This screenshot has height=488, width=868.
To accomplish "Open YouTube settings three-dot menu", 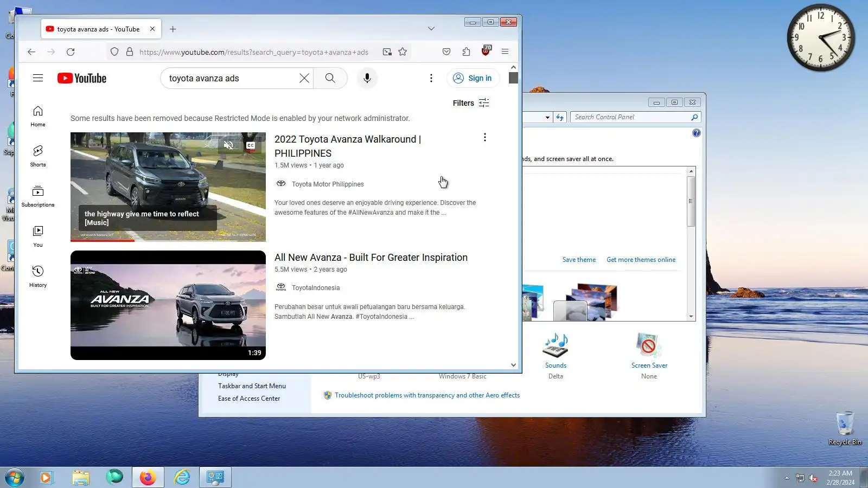I will pos(431,78).
